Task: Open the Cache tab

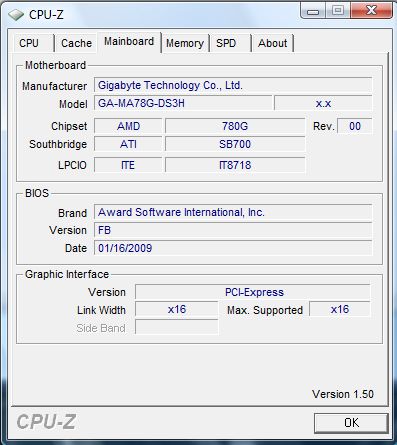Action: [76, 43]
